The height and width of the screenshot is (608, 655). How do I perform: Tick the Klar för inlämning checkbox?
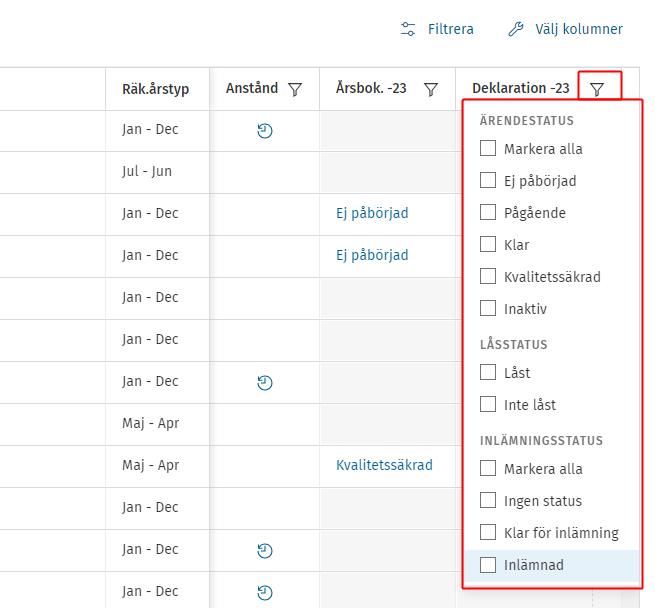point(488,532)
